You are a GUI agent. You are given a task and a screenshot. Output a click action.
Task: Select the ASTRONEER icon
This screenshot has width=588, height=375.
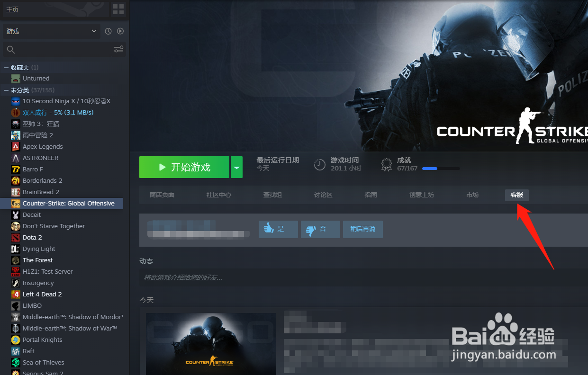16,158
